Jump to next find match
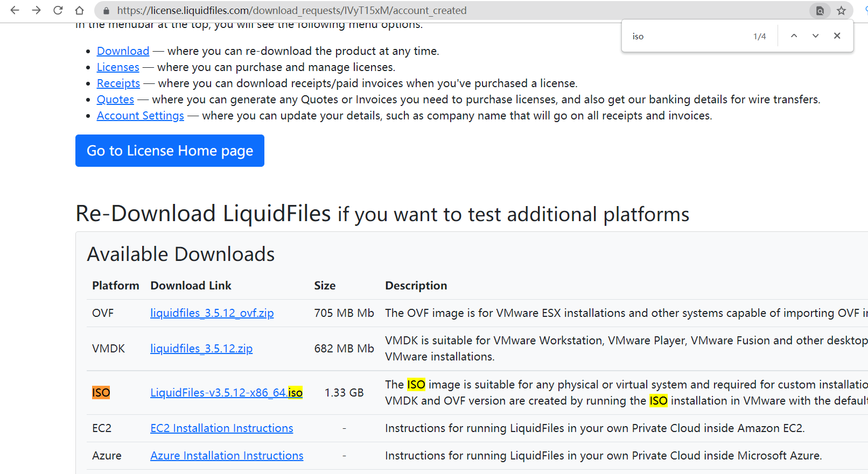 (x=815, y=36)
